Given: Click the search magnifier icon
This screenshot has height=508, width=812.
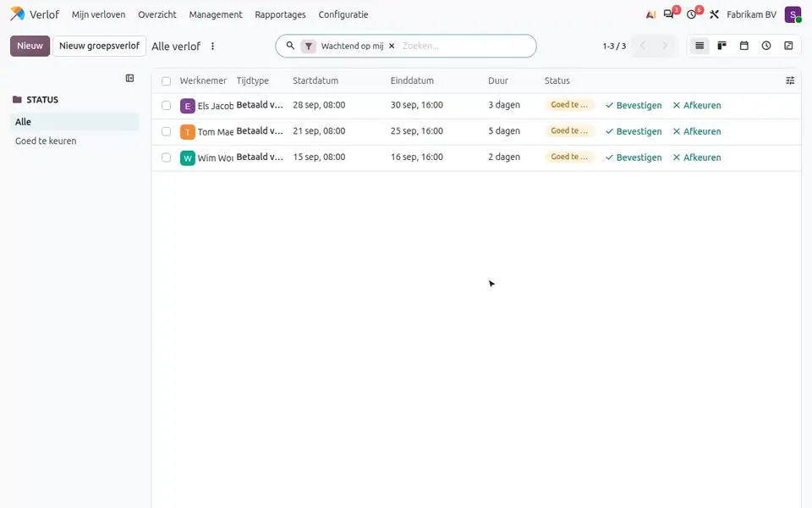Looking at the screenshot, I should pos(290,46).
